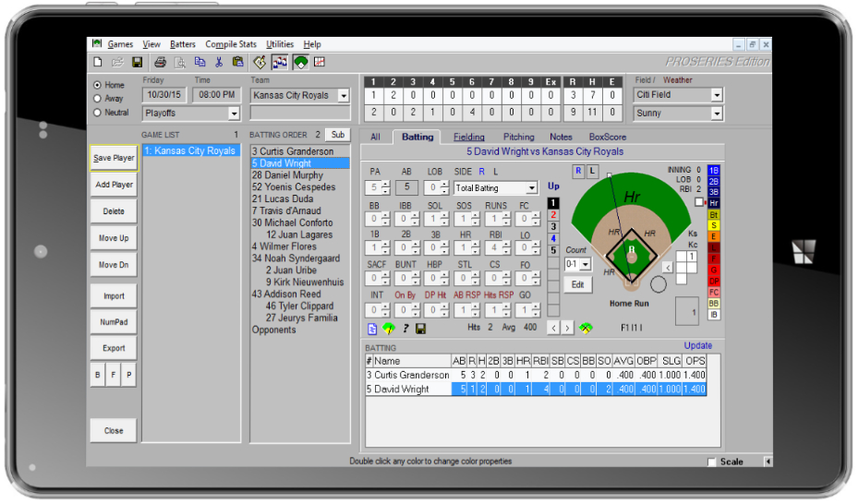Click the small save disk icon below DP Ht
This screenshot has height=504, width=859.
pyautogui.click(x=421, y=329)
